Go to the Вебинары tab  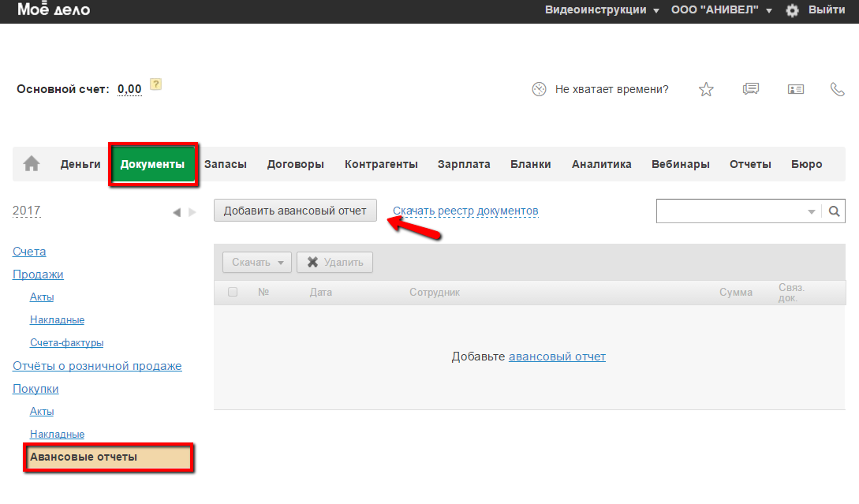(681, 164)
